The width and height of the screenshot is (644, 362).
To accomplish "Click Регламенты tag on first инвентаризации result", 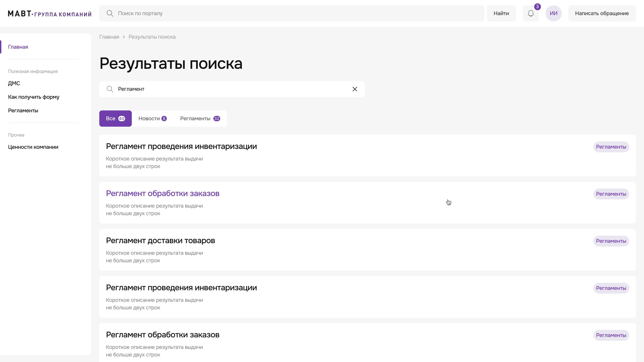I will (x=611, y=147).
